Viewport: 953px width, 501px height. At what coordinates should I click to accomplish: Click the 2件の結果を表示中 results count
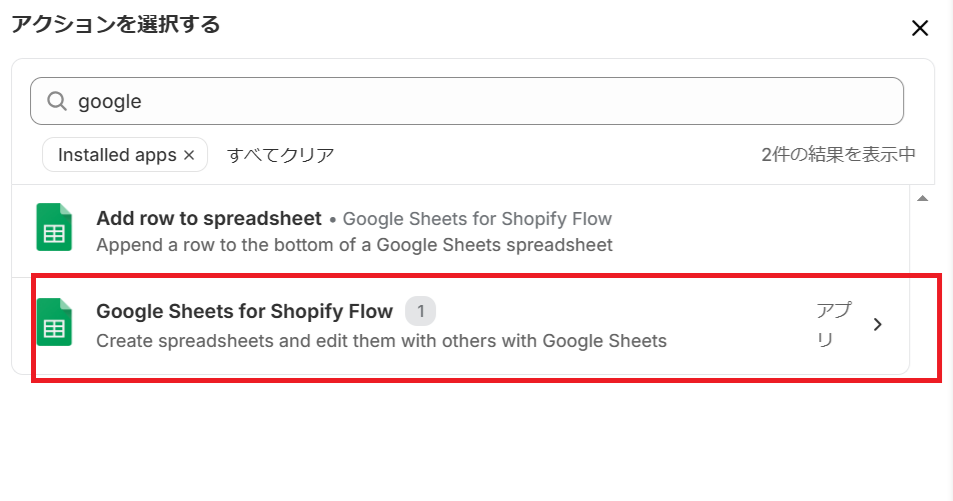(x=838, y=154)
